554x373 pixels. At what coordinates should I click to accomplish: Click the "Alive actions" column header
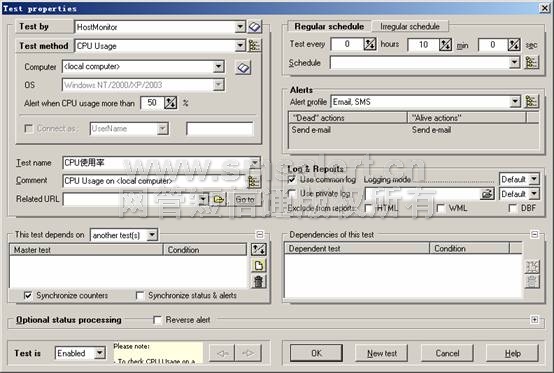pyautogui.click(x=466, y=118)
